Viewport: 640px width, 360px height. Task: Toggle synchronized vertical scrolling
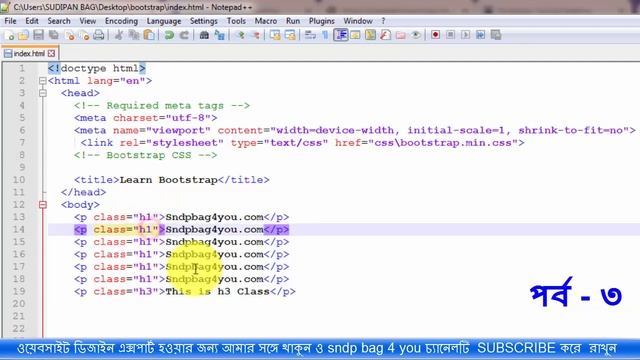point(275,36)
